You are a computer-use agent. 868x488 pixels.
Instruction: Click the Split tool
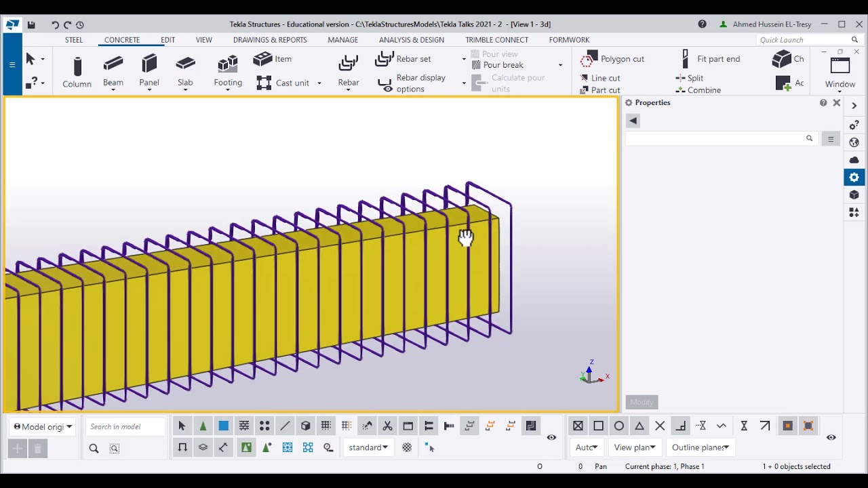pyautogui.click(x=690, y=78)
